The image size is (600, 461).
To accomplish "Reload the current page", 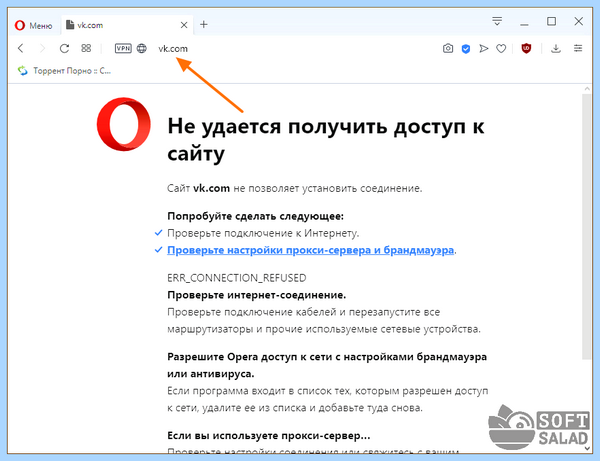I will coord(64,48).
